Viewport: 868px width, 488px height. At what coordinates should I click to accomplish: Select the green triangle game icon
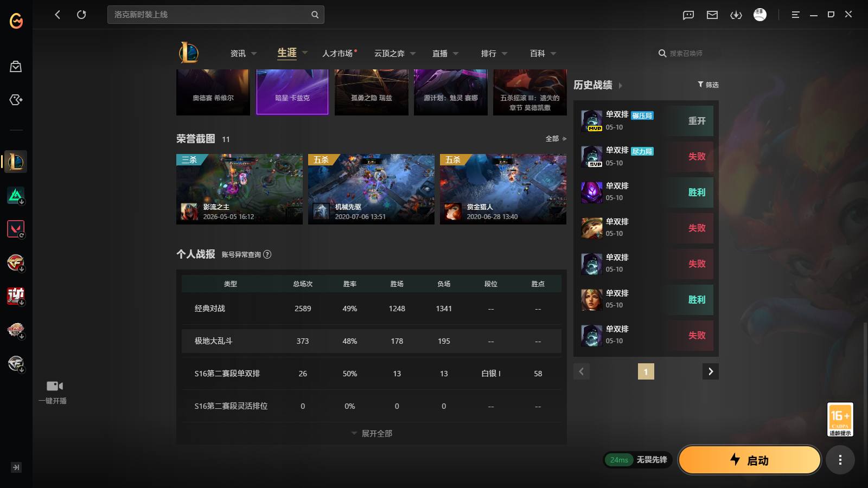pyautogui.click(x=16, y=195)
